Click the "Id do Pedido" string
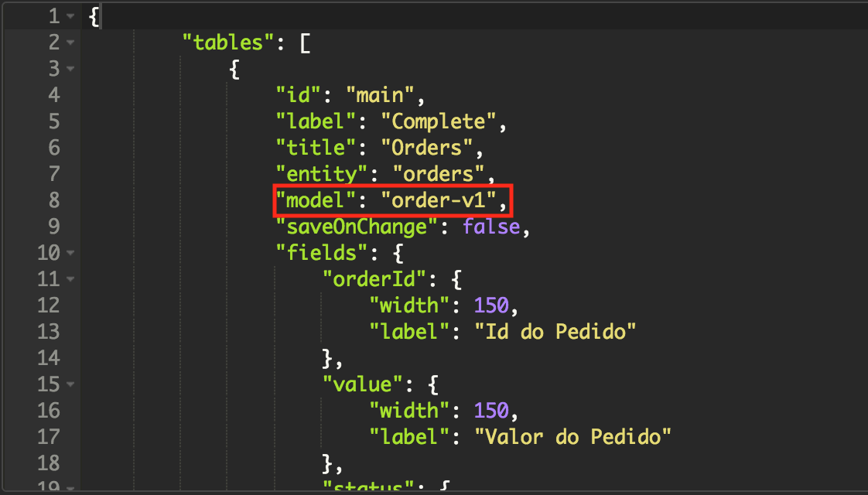This screenshot has height=495, width=868. 555,332
